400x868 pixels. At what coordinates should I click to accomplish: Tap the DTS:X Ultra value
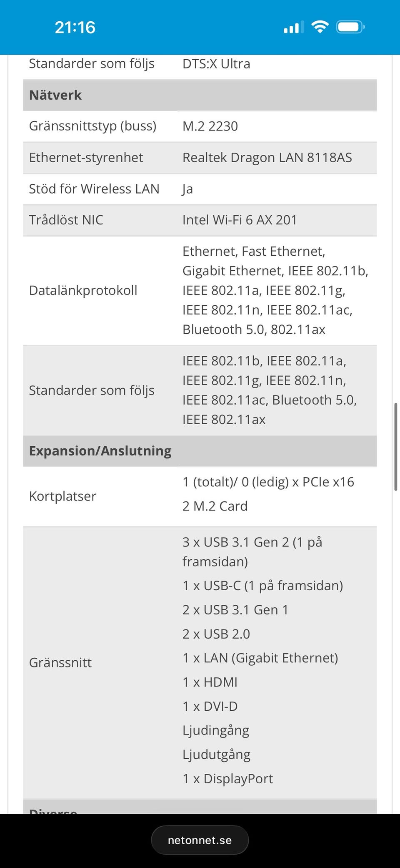(216, 64)
